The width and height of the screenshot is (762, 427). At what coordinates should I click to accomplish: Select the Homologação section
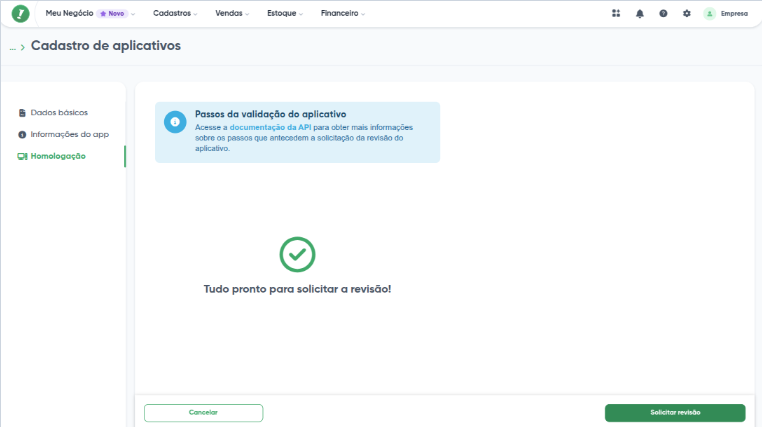pyautogui.click(x=58, y=156)
